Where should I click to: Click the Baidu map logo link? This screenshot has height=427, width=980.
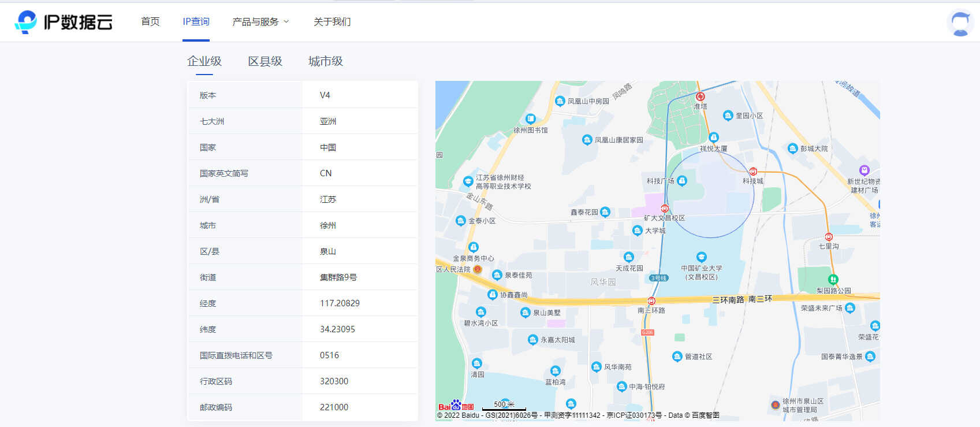456,406
